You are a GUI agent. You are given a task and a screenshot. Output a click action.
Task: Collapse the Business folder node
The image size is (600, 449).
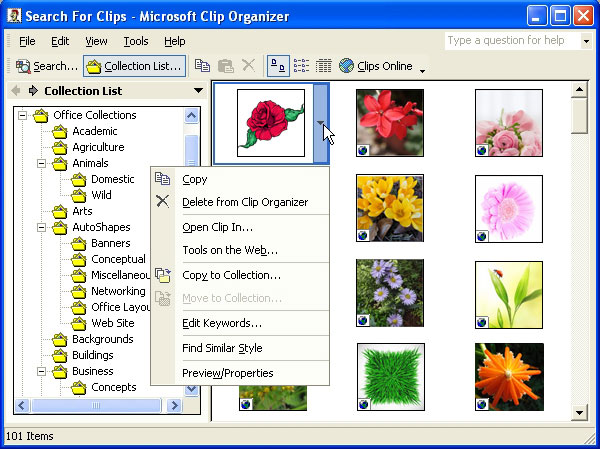click(41, 372)
